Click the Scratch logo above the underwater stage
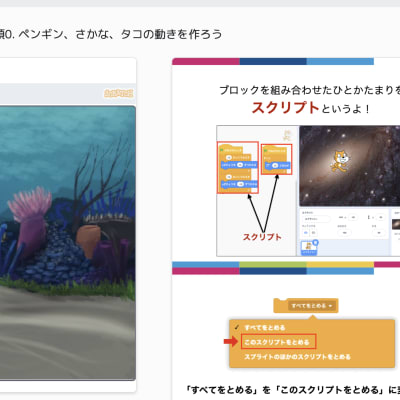 [119, 93]
